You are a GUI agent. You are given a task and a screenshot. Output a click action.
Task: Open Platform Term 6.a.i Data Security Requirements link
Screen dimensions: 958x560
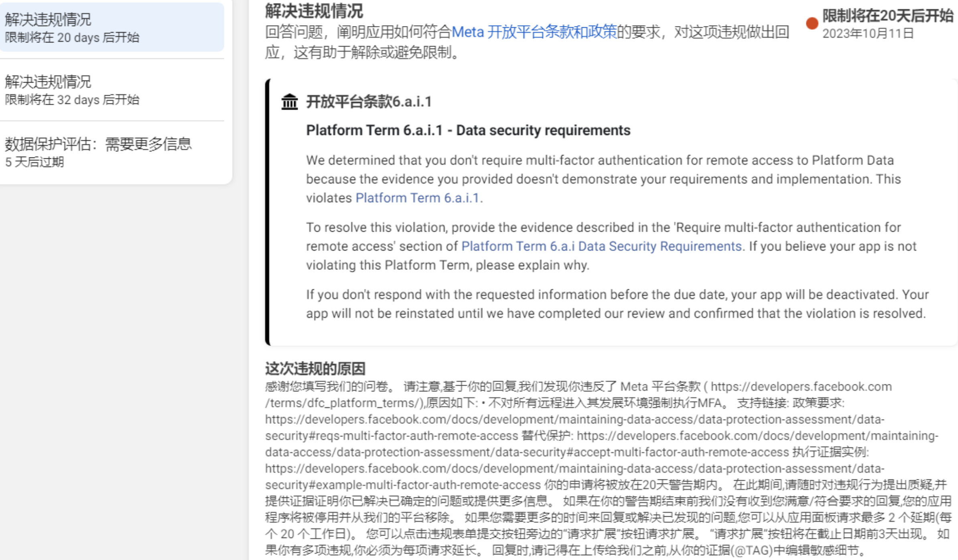tap(601, 246)
